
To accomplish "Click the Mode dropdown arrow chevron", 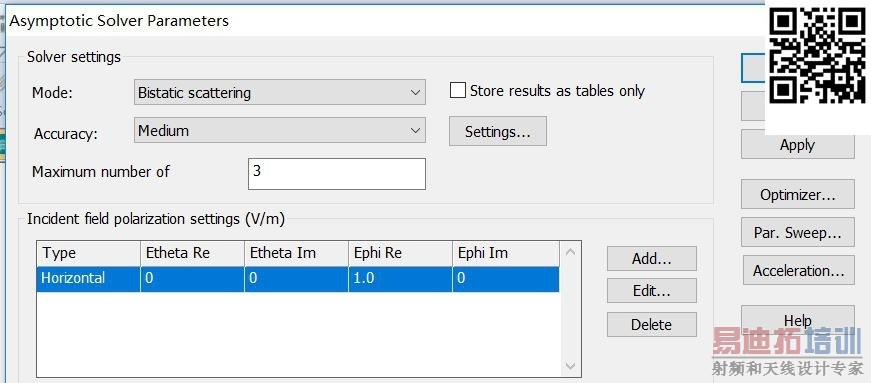I will point(415,92).
